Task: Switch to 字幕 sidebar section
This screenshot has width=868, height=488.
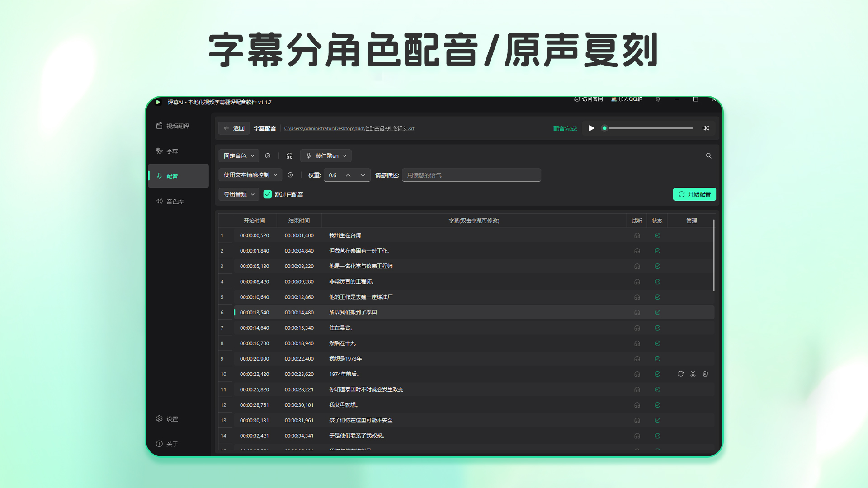Action: pyautogui.click(x=178, y=151)
